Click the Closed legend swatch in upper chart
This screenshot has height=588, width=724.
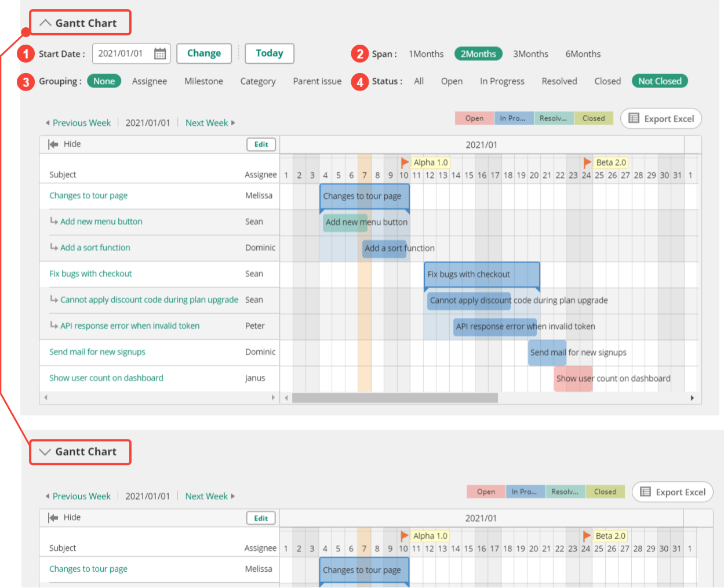[x=594, y=118]
